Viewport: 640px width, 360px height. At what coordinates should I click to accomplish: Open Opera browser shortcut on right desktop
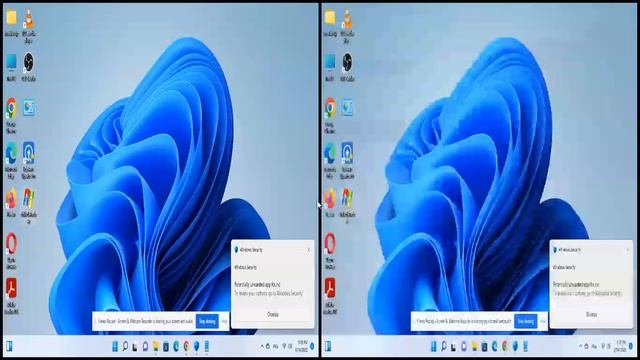pos(330,244)
